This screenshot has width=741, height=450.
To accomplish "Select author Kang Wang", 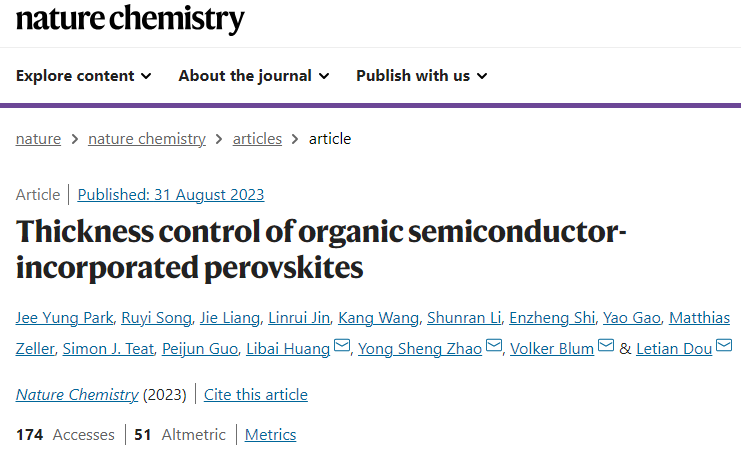I will click(x=379, y=318).
